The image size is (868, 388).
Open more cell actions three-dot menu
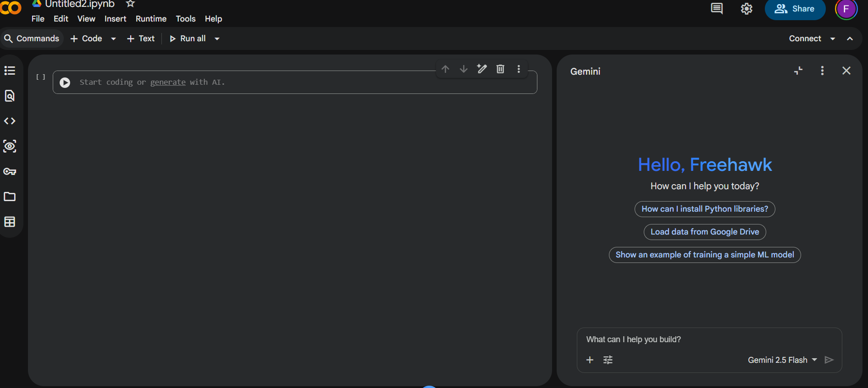pyautogui.click(x=519, y=69)
